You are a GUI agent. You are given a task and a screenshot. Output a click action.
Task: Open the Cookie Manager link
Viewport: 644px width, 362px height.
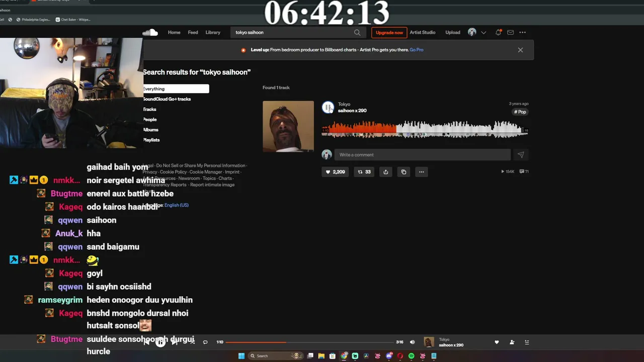pos(206,172)
